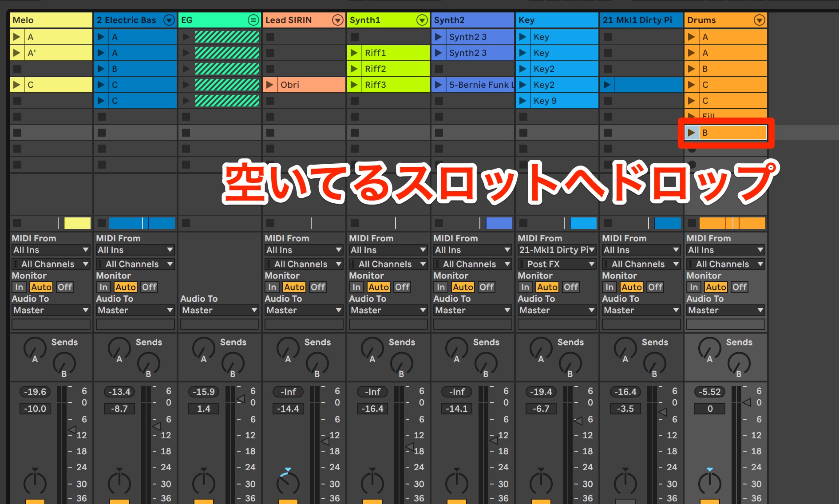The image size is (839, 504).
Task: Adjust Lead SIRIN pan knob
Action: 288,484
